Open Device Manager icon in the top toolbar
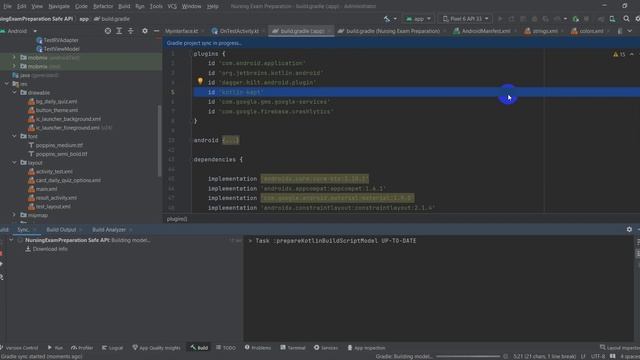Screen dimensions: 640x360 [612, 19]
